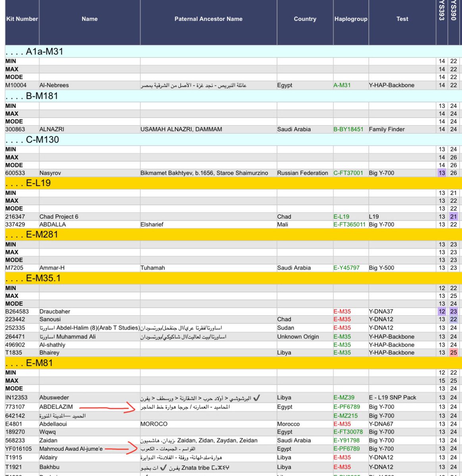Open haplogroup link C-FT37001

pyautogui.click(x=348, y=173)
